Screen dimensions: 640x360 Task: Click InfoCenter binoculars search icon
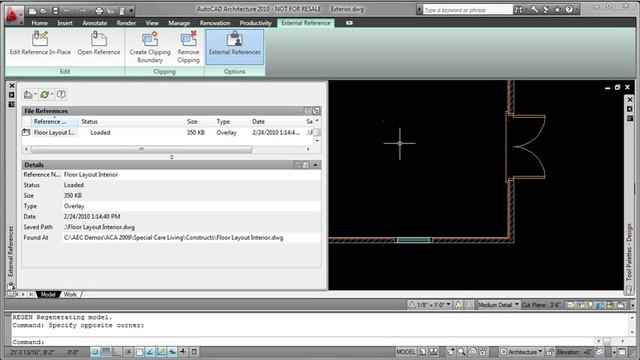tap(518, 9)
